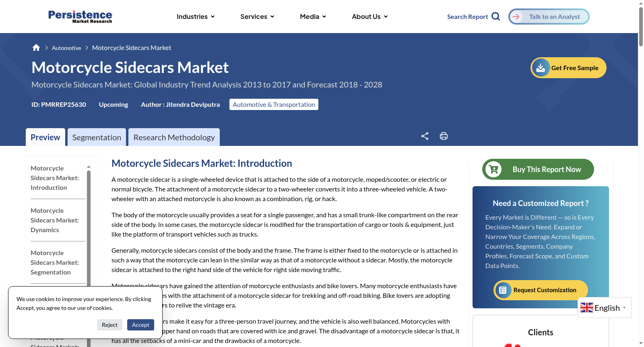Click the share icon

click(425, 136)
